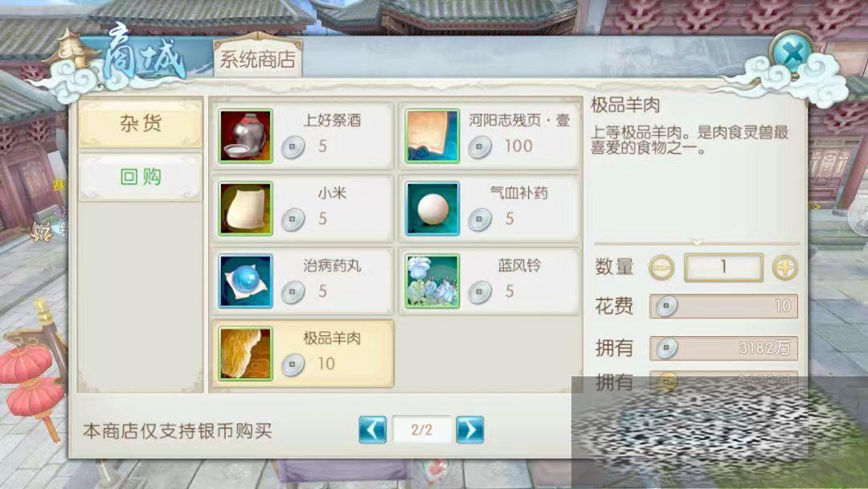
Task: Choose the 蓝风铃 flower item icon
Action: click(x=432, y=281)
